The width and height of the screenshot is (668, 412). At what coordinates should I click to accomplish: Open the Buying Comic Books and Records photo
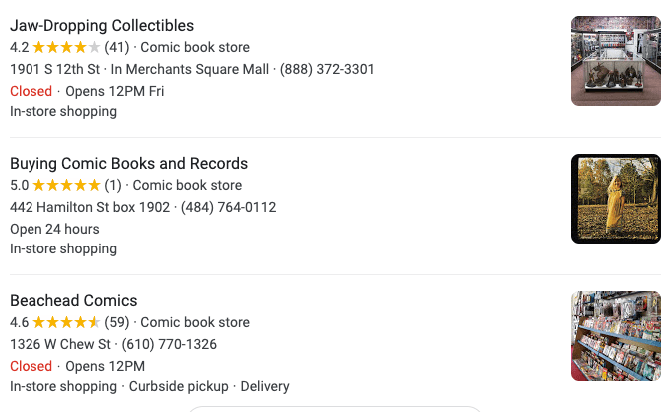(x=615, y=199)
